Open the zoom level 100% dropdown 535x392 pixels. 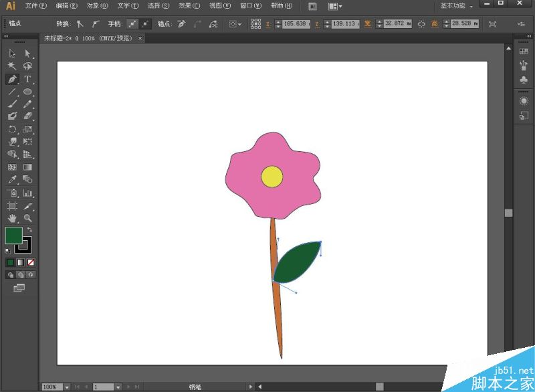[67, 387]
